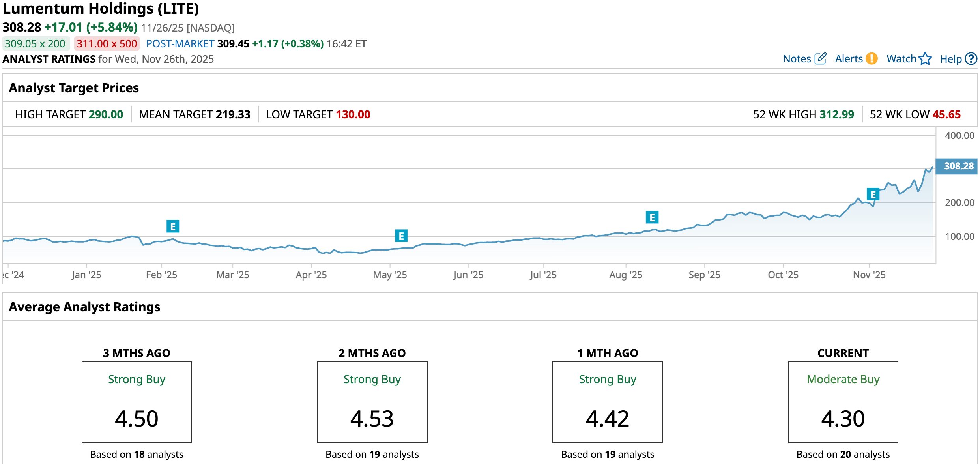Select the 1 MTH AGO rating box

pos(608,402)
